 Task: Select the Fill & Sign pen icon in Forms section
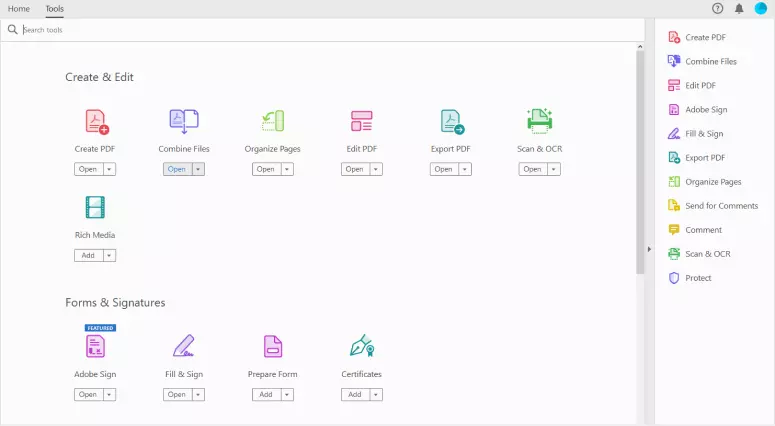(183, 345)
